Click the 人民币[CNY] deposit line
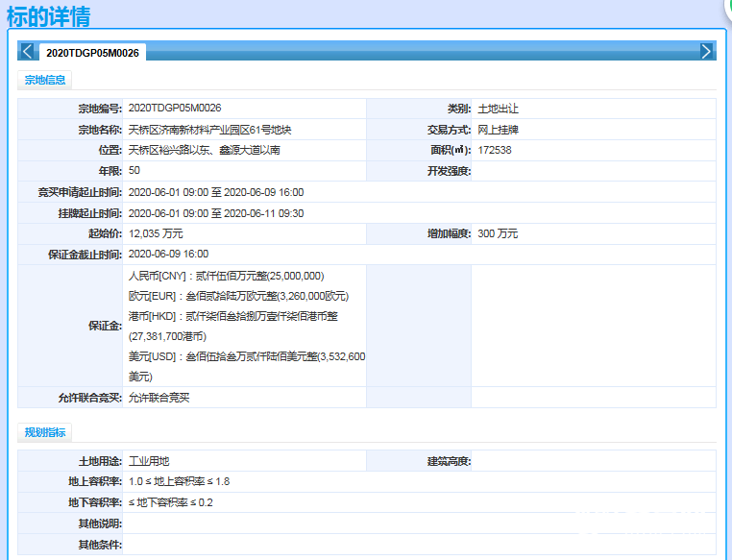This screenshot has width=732, height=560. point(238,276)
